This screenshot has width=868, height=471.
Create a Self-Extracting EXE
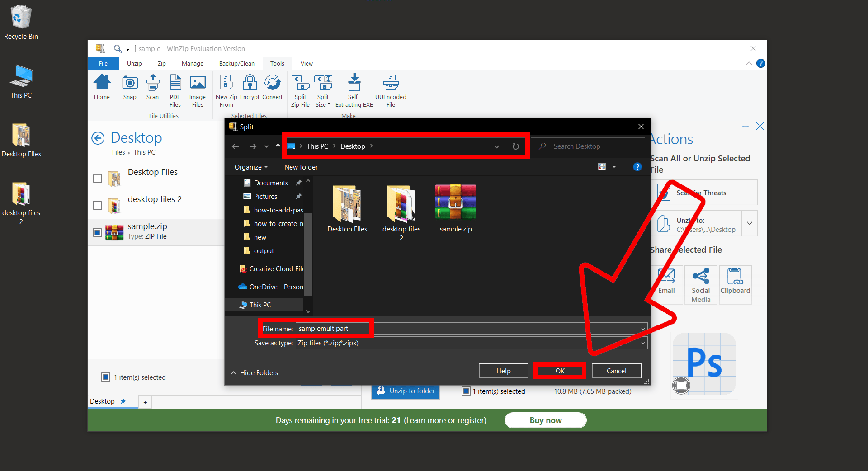point(354,90)
